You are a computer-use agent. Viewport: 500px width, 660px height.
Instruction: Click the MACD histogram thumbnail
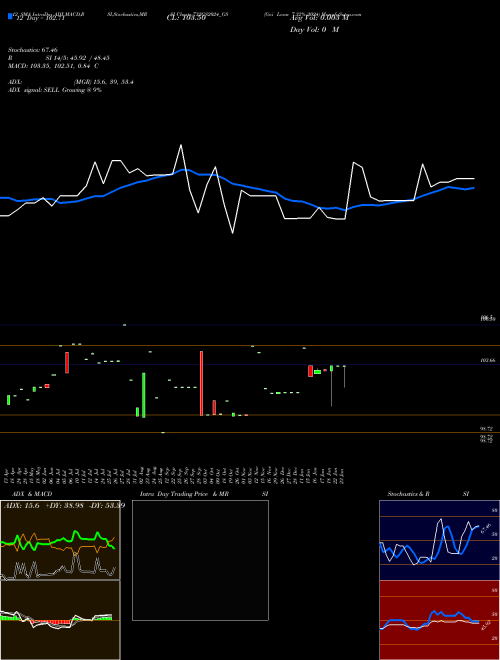(60, 620)
